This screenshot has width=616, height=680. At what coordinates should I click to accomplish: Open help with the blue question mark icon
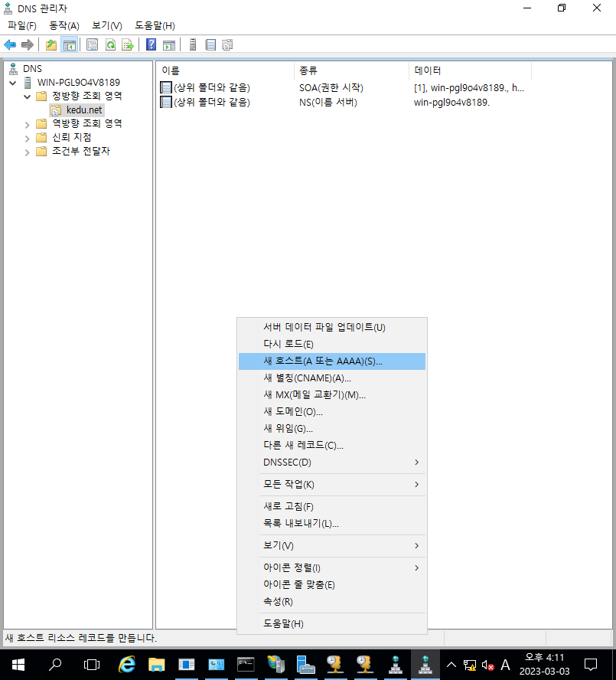coord(151,44)
